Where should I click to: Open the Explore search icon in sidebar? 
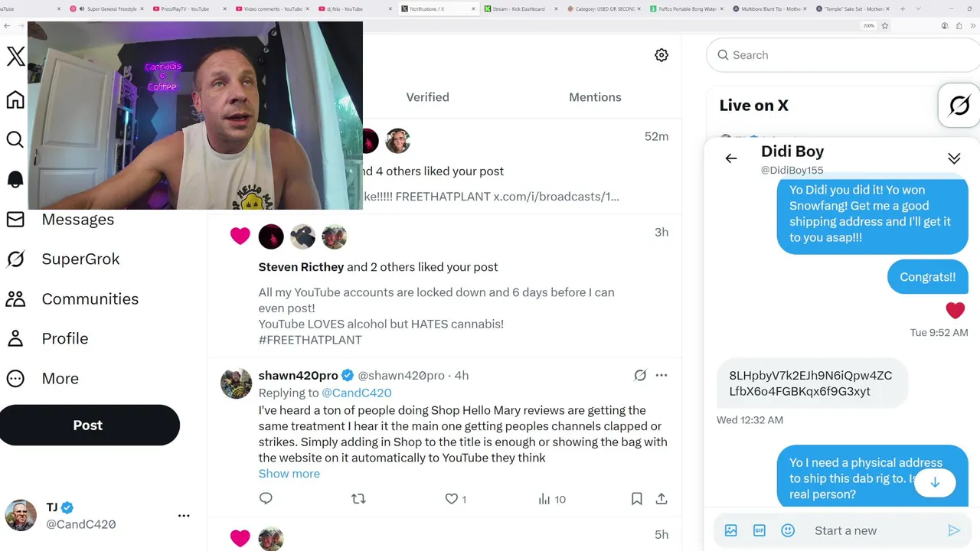coord(15,139)
